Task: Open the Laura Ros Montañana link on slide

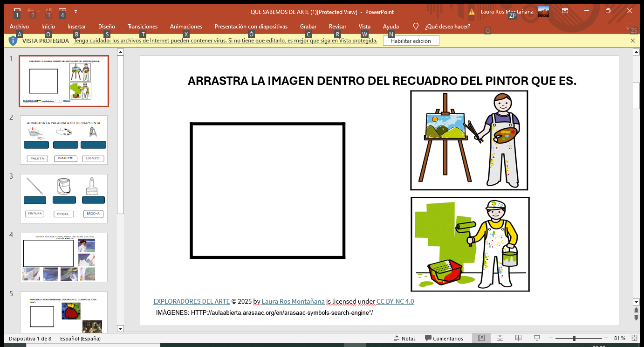Action: coord(293,301)
